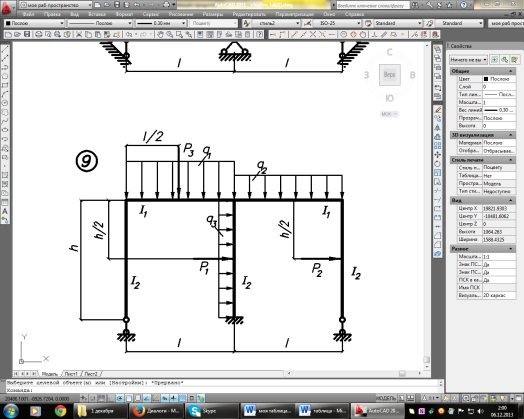524x419 pixels.
Task: Click the Zoom realtime magnifier icon
Action: click(x=170, y=34)
